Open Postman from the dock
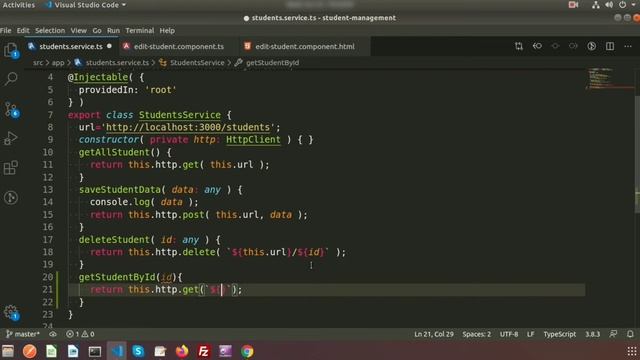640x360 pixels. pyautogui.click(x=29, y=351)
